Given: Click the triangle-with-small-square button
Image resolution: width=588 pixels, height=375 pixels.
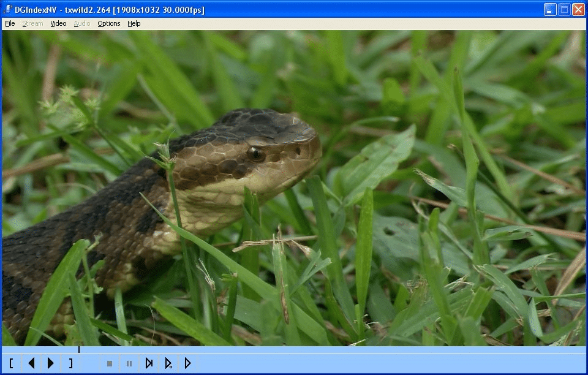Looking at the screenshot, I should (168, 363).
